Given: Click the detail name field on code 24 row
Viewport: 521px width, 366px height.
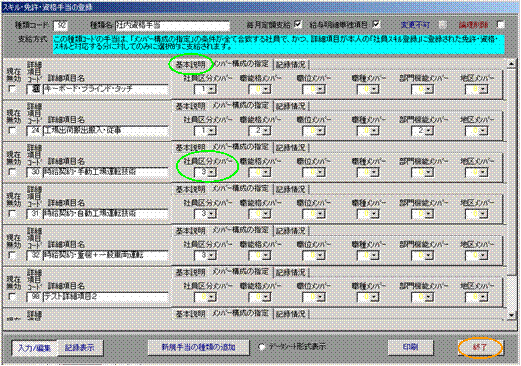Looking at the screenshot, I should point(106,131).
